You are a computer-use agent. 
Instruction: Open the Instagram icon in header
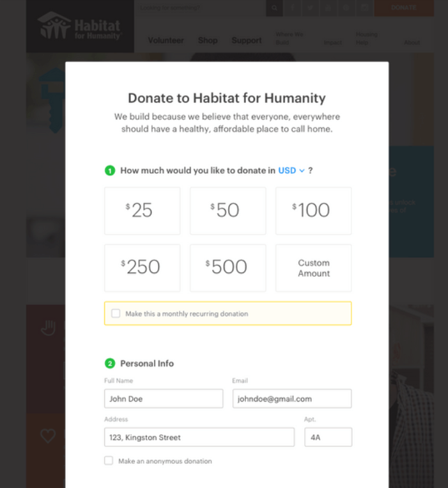[364, 8]
